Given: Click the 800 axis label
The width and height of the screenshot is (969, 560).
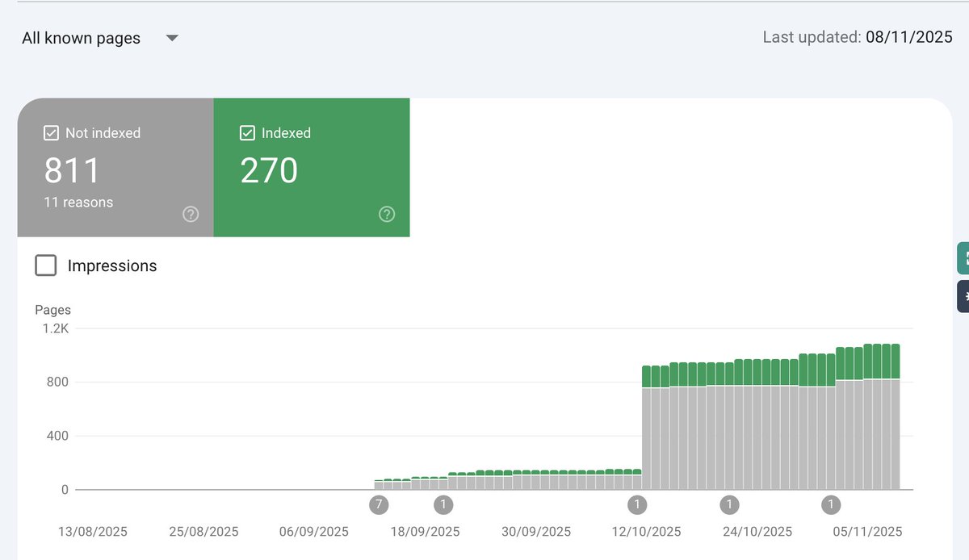Looking at the screenshot, I should 59,382.
